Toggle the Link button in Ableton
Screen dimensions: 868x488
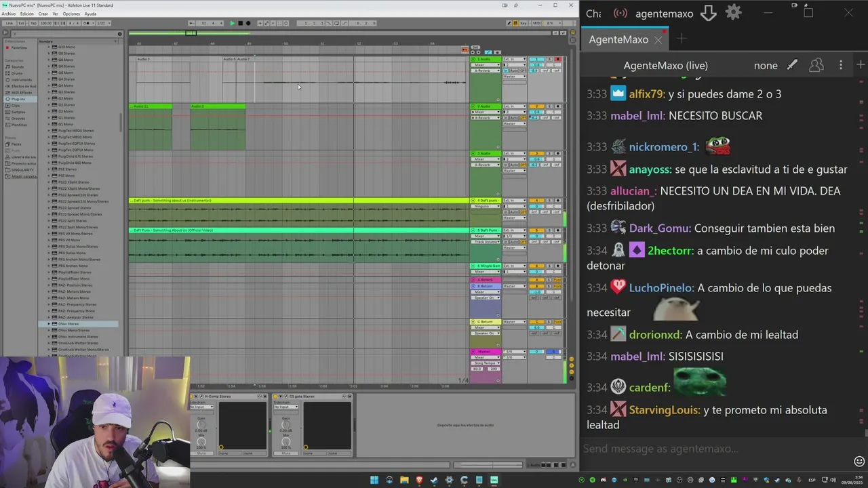[9, 23]
